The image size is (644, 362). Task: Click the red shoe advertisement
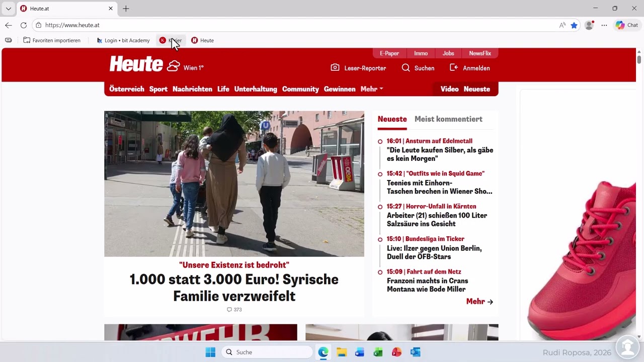[578, 216]
